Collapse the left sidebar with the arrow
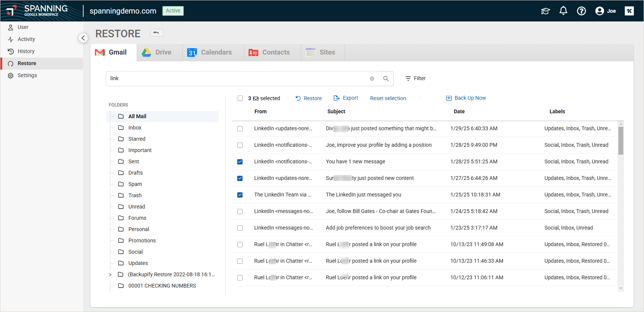This screenshot has width=644, height=312. click(x=83, y=38)
